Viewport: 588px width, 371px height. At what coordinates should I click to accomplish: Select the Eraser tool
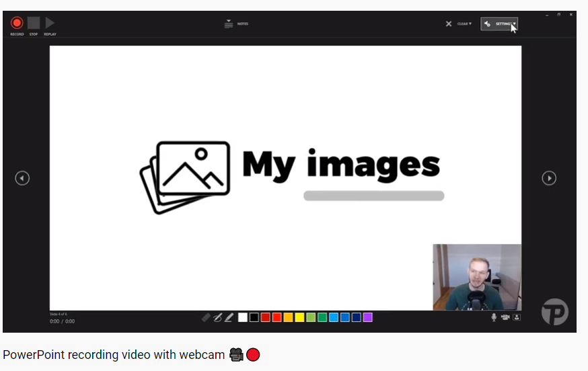tap(206, 318)
